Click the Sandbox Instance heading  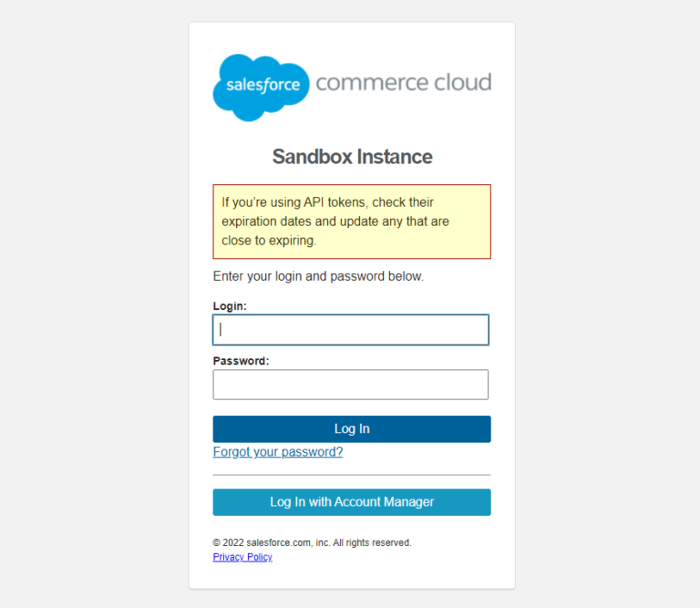point(352,157)
